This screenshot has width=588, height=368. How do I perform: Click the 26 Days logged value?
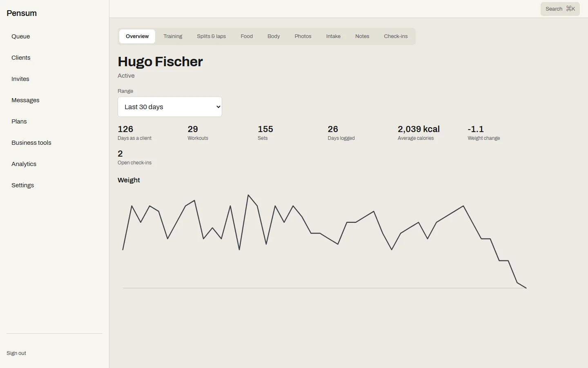click(x=333, y=129)
